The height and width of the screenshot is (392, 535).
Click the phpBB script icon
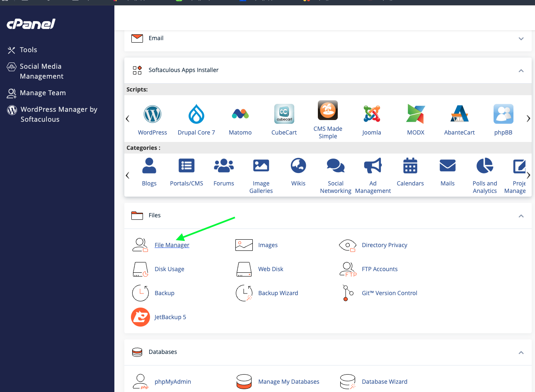(503, 114)
